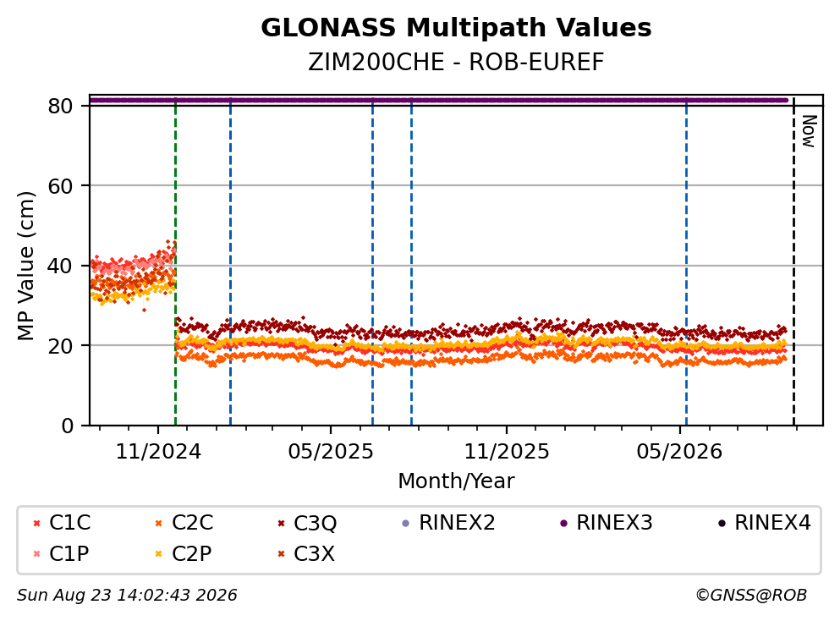Click the C1C legend marker
The height and width of the screenshot is (621, 840).
click(36, 523)
